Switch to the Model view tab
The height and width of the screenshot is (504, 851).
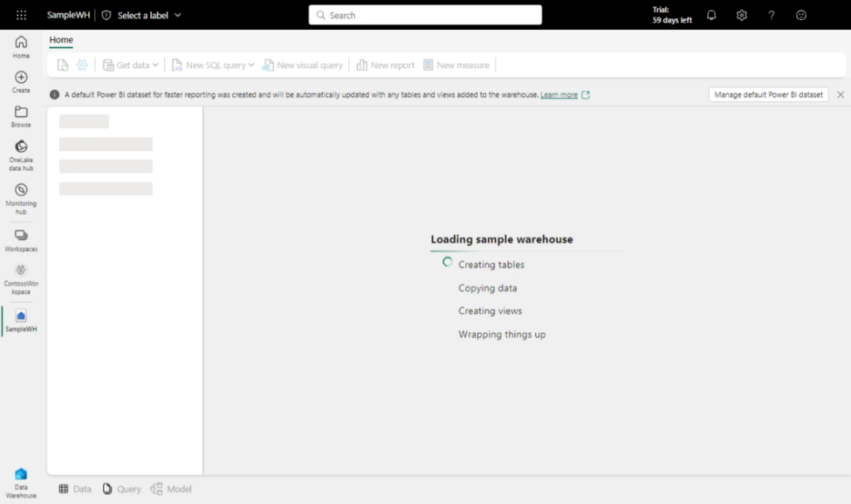click(171, 489)
